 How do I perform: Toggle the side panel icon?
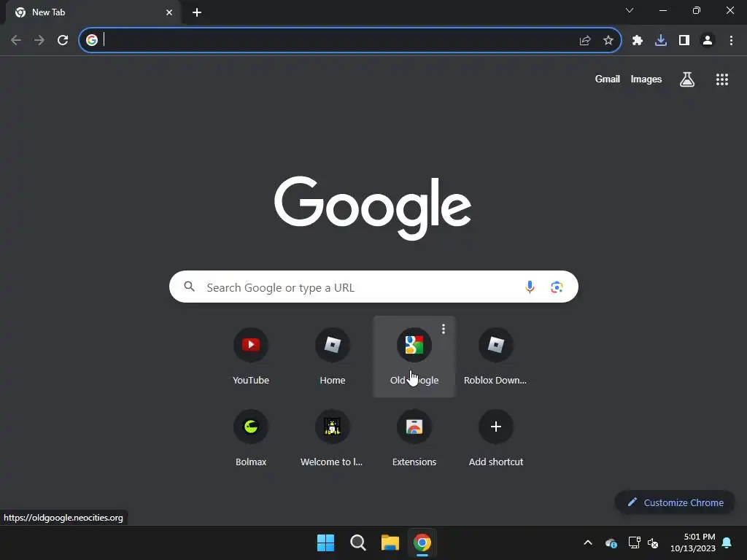point(684,40)
